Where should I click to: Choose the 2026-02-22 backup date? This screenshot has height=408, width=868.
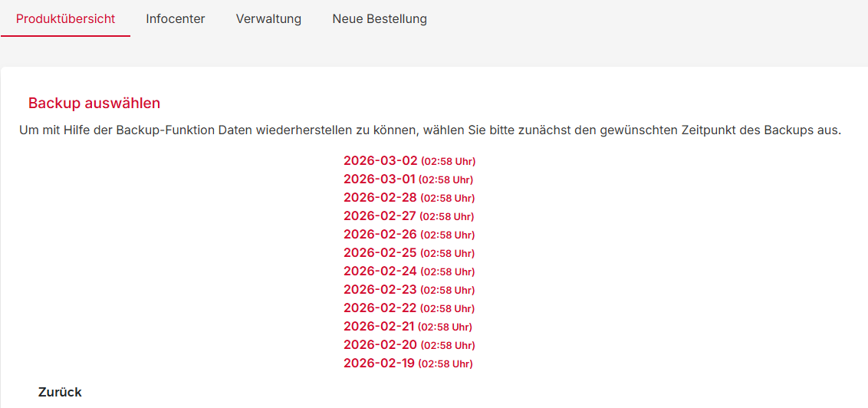click(380, 308)
